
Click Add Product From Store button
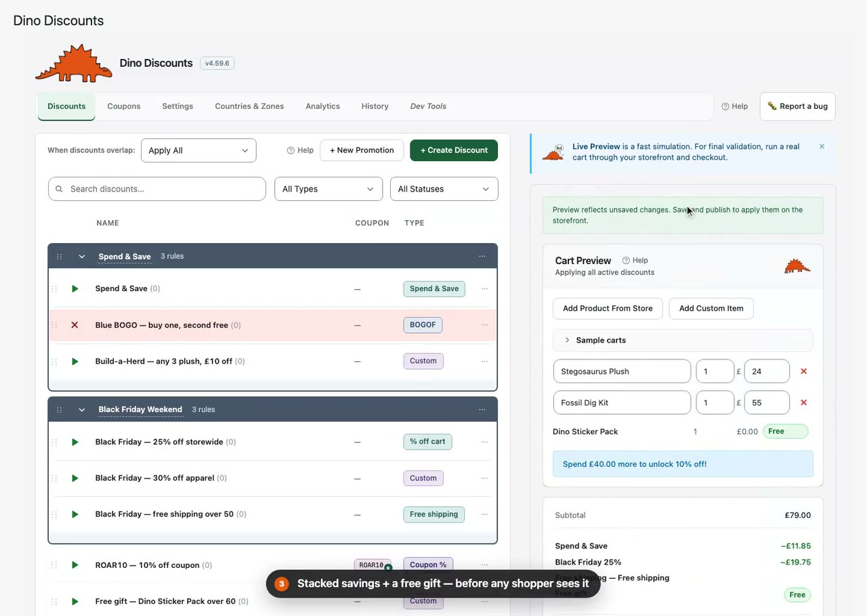click(608, 309)
